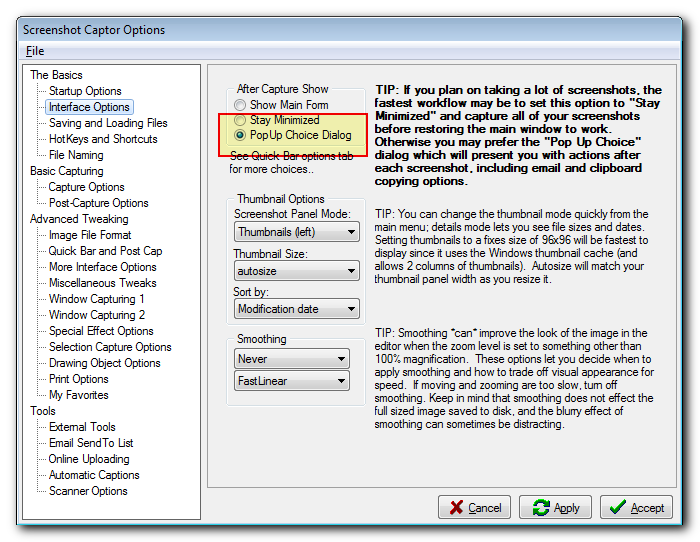Select the PopUp Choice Dialog radio button
This screenshot has height=542, width=700.
click(x=240, y=135)
